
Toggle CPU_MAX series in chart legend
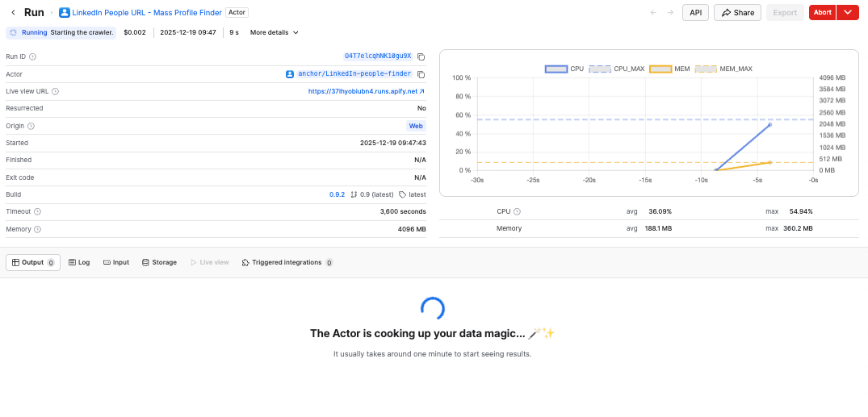(617, 69)
